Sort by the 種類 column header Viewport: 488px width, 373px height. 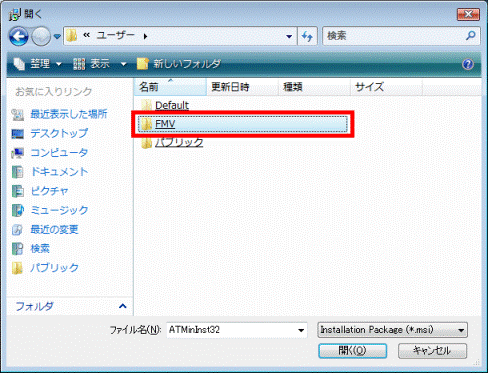(x=314, y=87)
